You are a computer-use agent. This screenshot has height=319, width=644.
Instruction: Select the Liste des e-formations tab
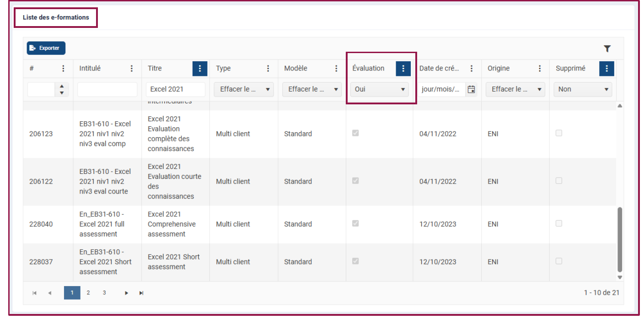[x=56, y=17]
